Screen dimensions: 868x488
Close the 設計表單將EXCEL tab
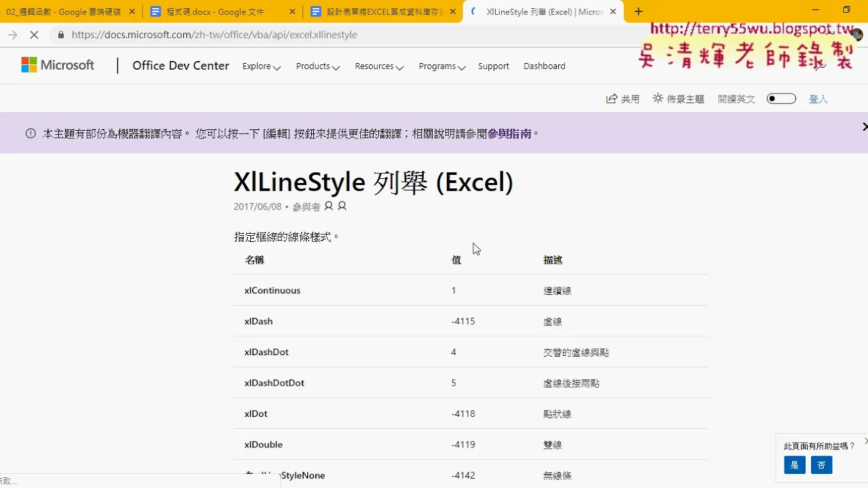click(452, 12)
